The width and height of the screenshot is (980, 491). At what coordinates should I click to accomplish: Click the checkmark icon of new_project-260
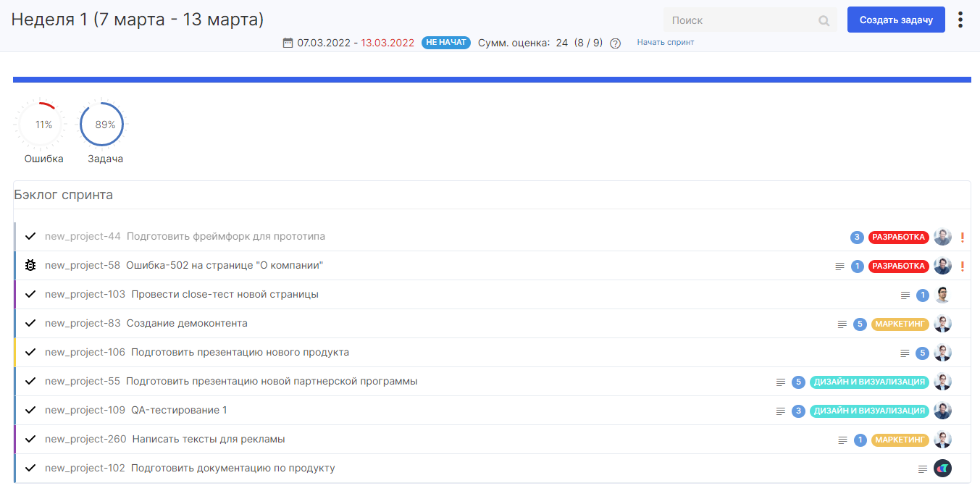(x=30, y=439)
